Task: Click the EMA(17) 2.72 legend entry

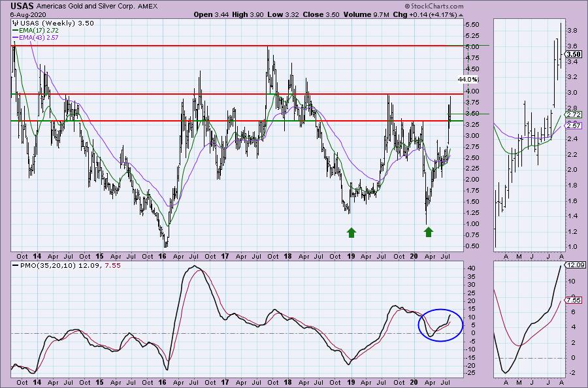Action: click(36, 30)
